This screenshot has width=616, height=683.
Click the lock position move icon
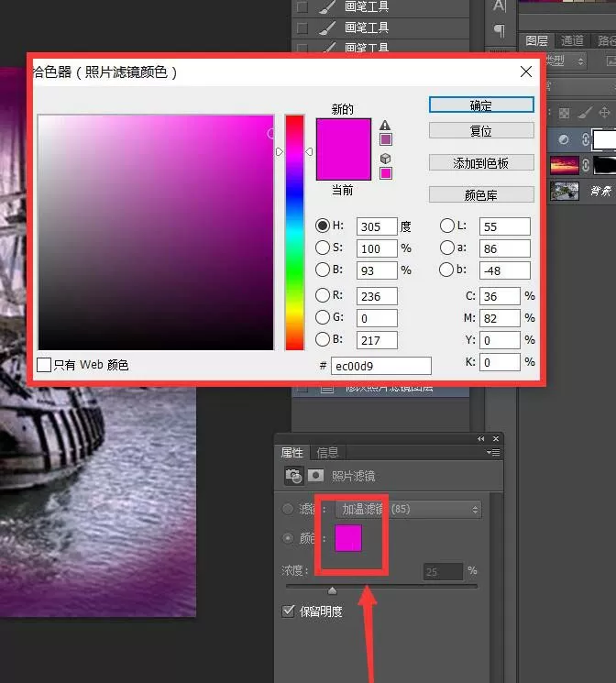click(604, 113)
